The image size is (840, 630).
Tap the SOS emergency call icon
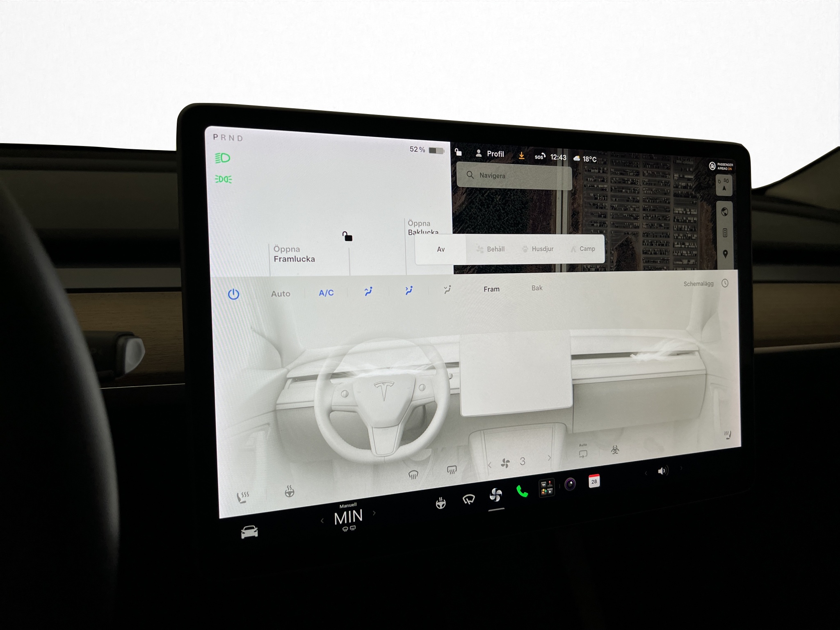(540, 156)
